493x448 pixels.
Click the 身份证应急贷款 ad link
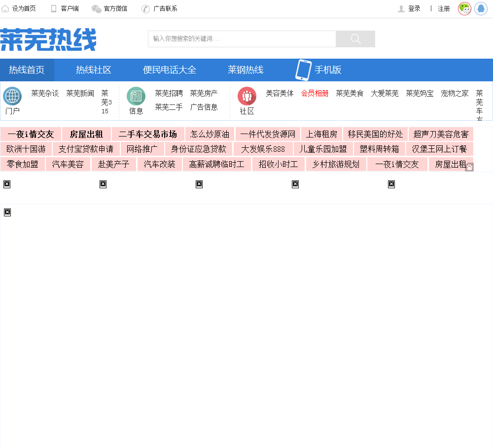[199, 149]
